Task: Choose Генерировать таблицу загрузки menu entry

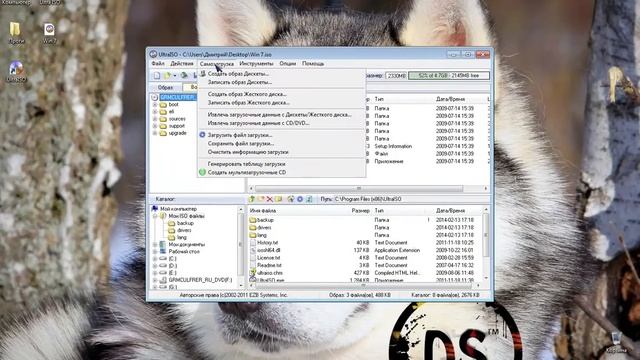Action: pos(281,164)
